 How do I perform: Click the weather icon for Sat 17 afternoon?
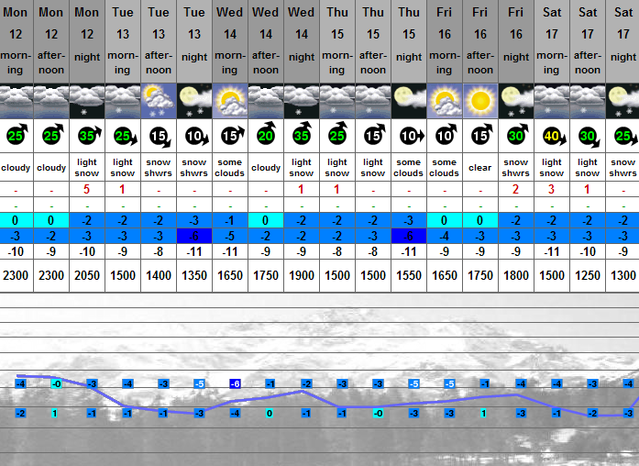pyautogui.click(x=588, y=101)
